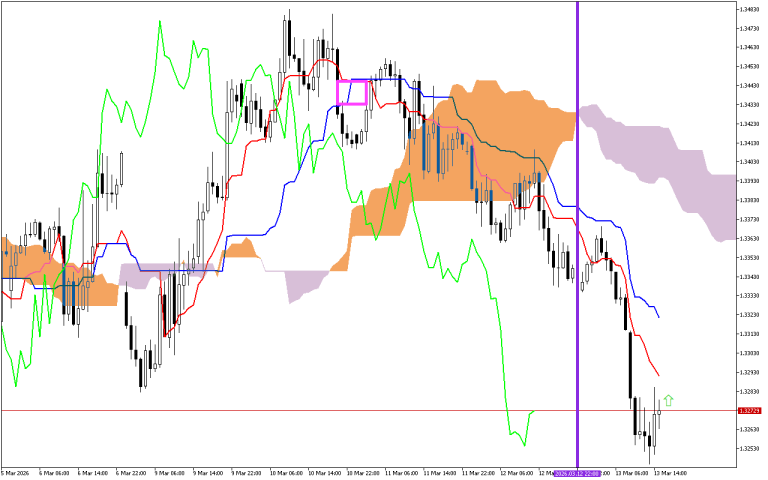Screen dimensions: 768x480
Task: Select the purple vertical line object
Action: 577,235
